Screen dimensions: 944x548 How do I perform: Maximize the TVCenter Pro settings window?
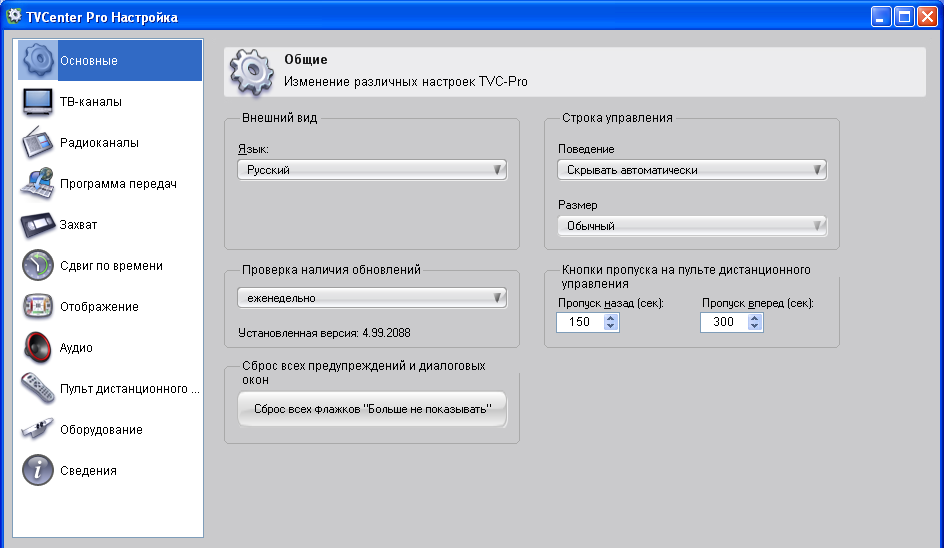[904, 17]
